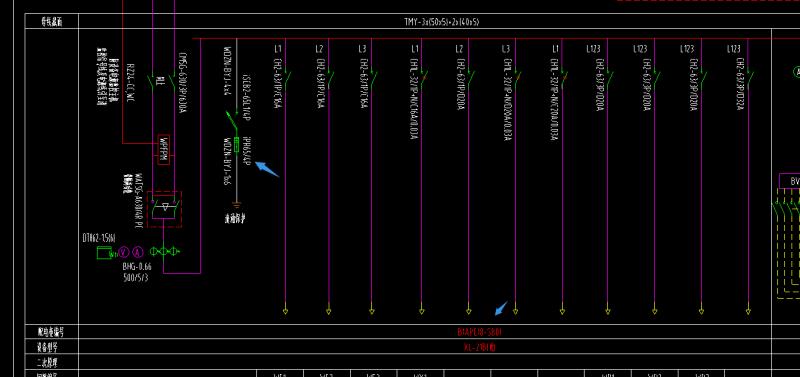Select the yellow dashed wiring group at right
Image resolution: width=800 pixels, height=377 pixels.
click(787, 243)
